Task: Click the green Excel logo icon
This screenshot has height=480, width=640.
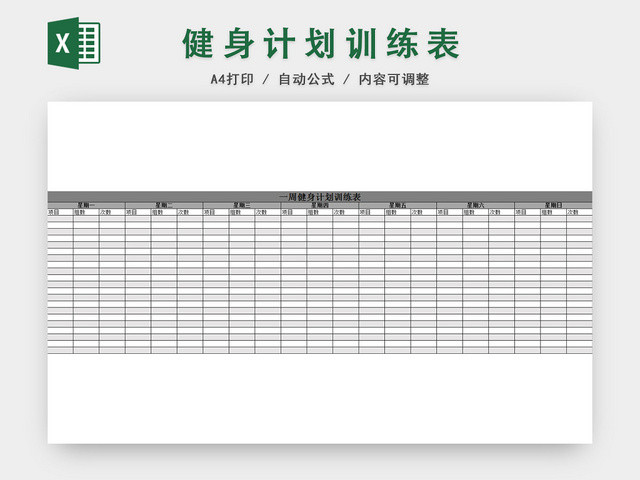Action: tap(74, 43)
